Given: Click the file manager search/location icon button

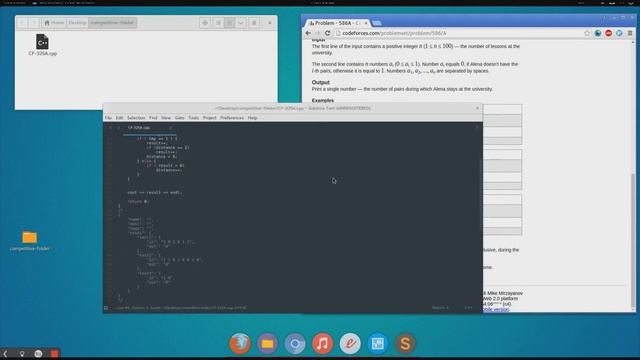Looking at the screenshot, I should tap(205, 23).
